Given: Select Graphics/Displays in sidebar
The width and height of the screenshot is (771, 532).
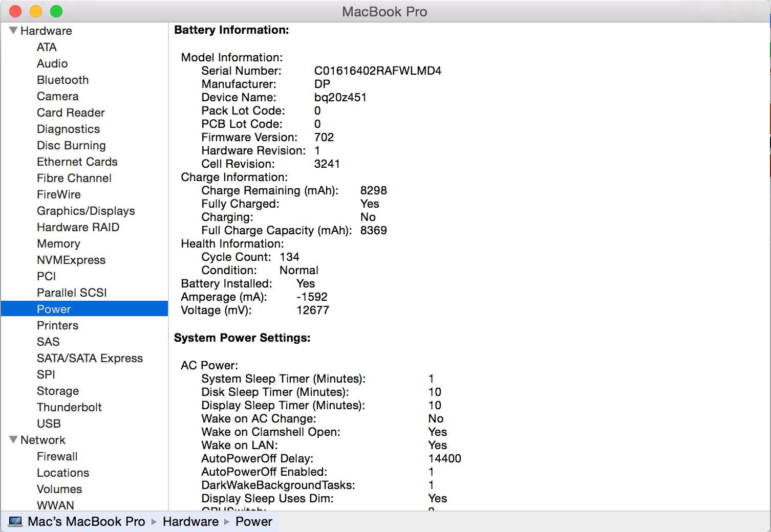Looking at the screenshot, I should [x=86, y=211].
